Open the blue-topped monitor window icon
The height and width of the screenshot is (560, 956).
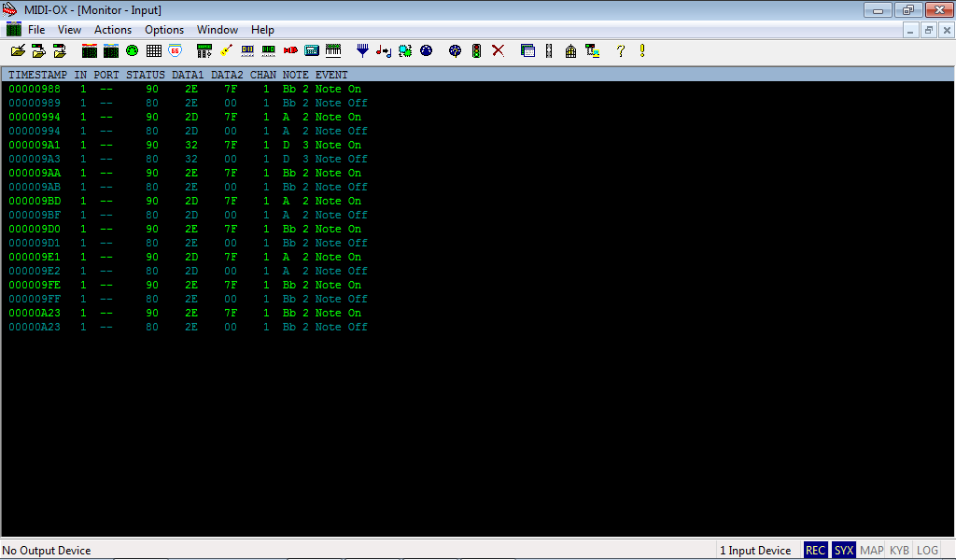[x=111, y=51]
